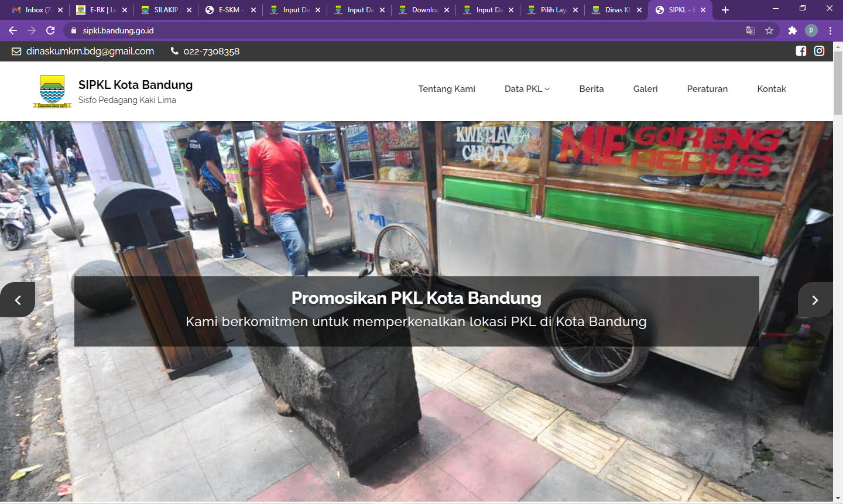This screenshot has width=843, height=504.
Task: Open the extensions puzzle icon
Action: [793, 30]
